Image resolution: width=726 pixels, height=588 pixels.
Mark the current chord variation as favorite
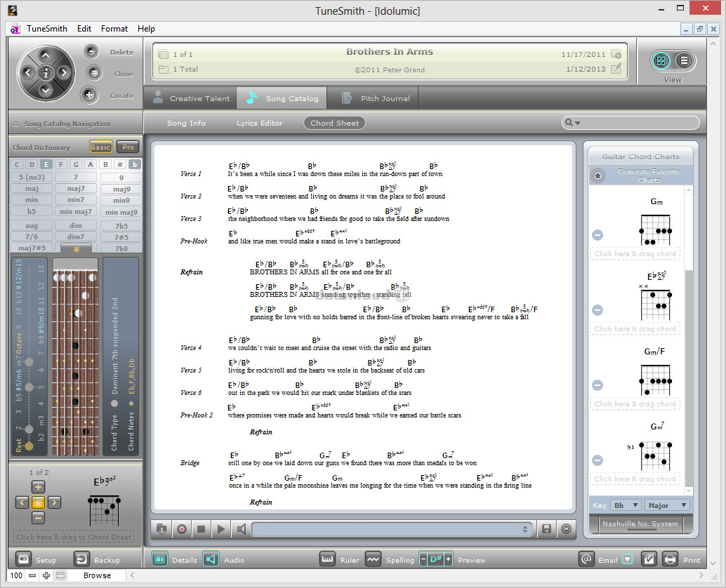coord(38,502)
